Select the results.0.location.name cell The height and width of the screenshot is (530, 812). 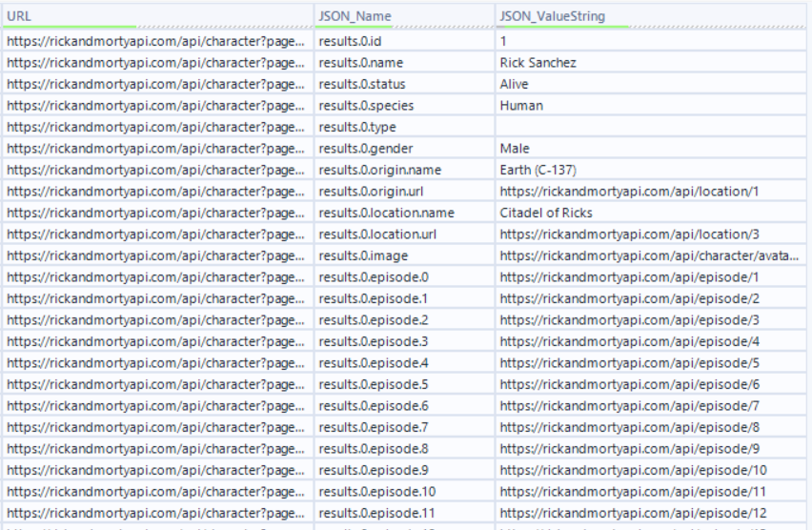coord(404,213)
